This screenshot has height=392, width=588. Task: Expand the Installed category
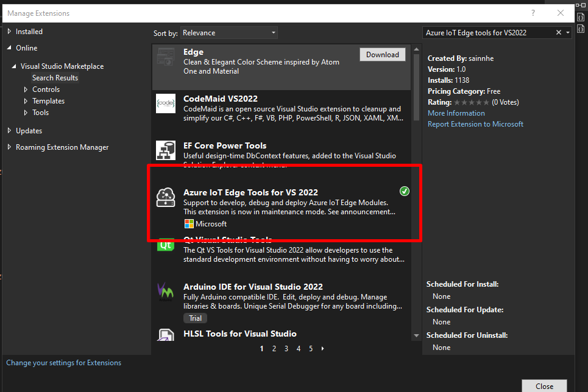(9, 32)
